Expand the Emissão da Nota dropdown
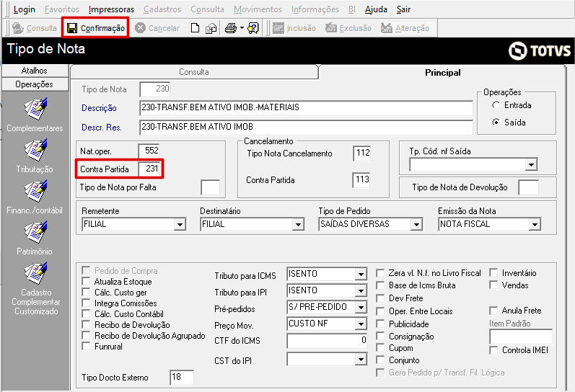 535,224
